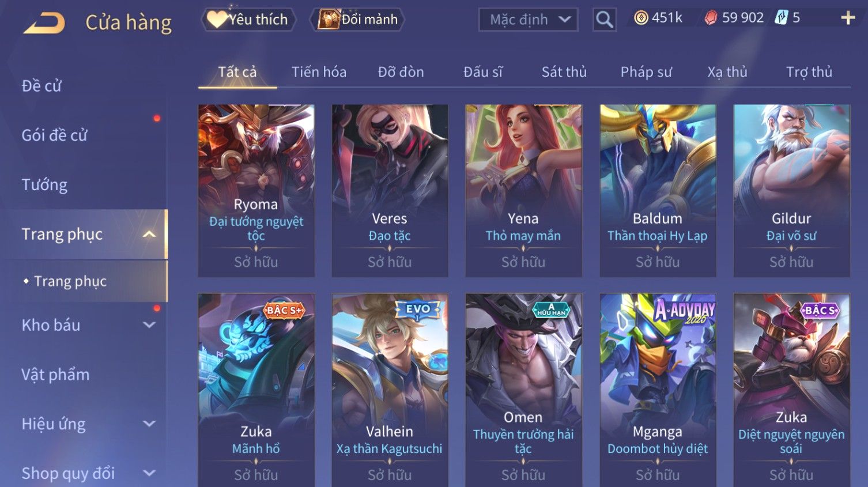Tap the golden back arrow icon
This screenshot has height=487, width=868.
tap(44, 23)
